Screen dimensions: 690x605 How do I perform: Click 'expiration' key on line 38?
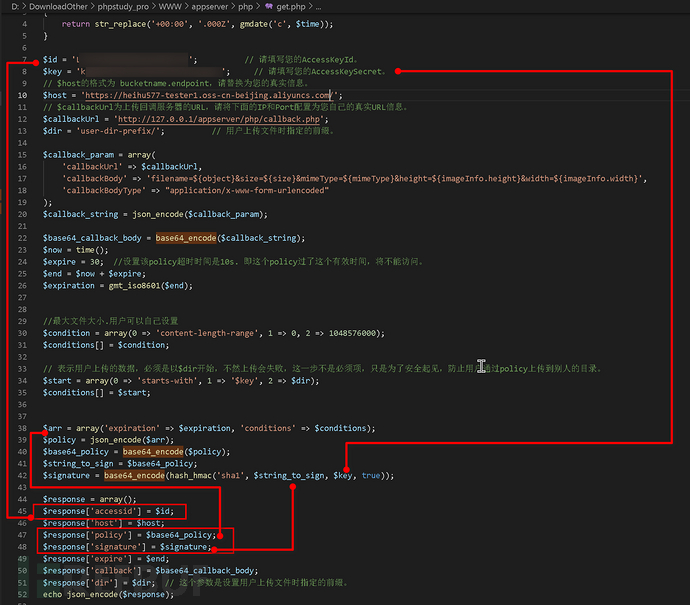pos(132,428)
